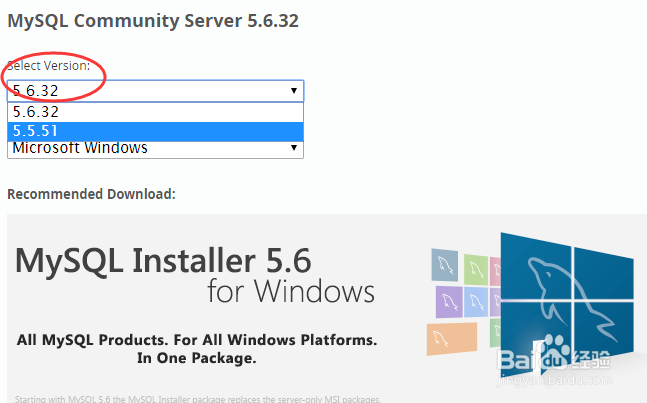The image size is (647, 403).
Task: Click the Recommended Download label
Action: [91, 194]
